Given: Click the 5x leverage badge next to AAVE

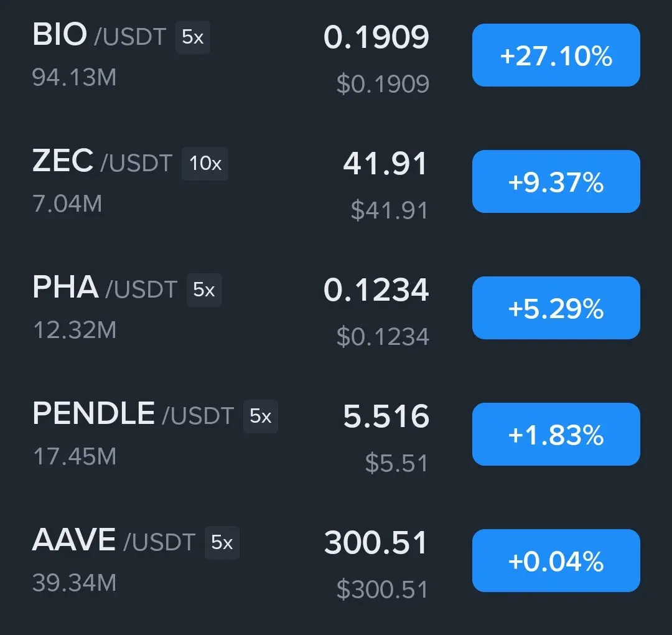Looking at the screenshot, I should (x=222, y=543).
